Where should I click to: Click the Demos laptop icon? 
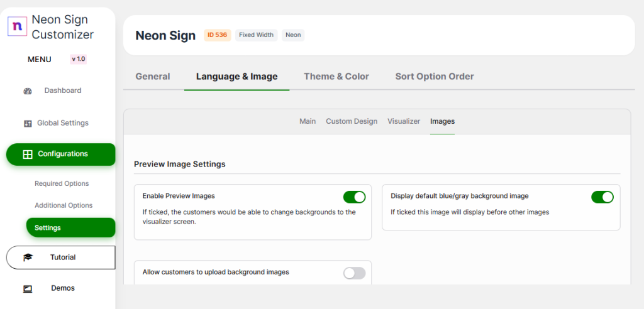[x=28, y=289]
